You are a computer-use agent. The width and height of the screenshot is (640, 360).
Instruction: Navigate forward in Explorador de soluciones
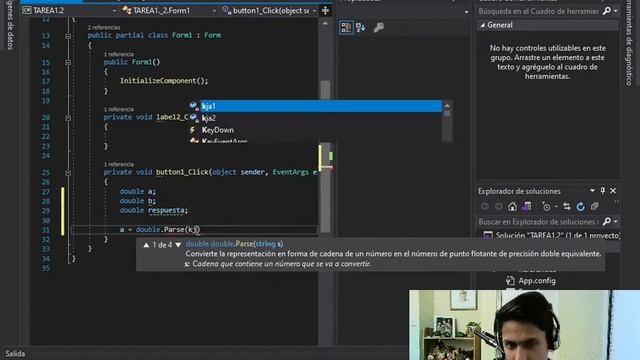point(498,207)
